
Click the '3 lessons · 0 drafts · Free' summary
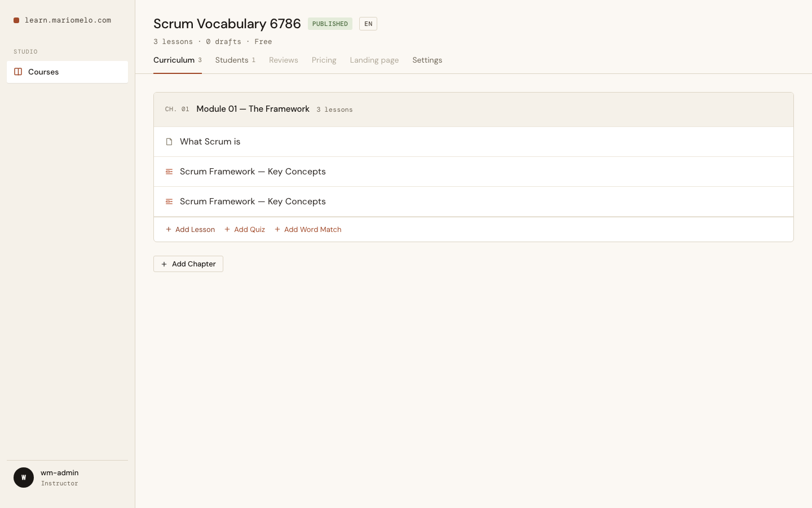point(213,42)
